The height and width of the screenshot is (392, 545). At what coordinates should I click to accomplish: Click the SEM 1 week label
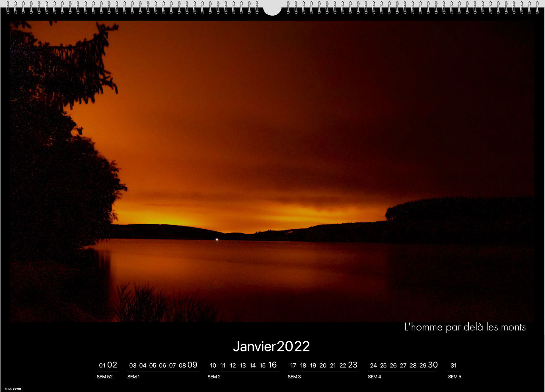133,377
